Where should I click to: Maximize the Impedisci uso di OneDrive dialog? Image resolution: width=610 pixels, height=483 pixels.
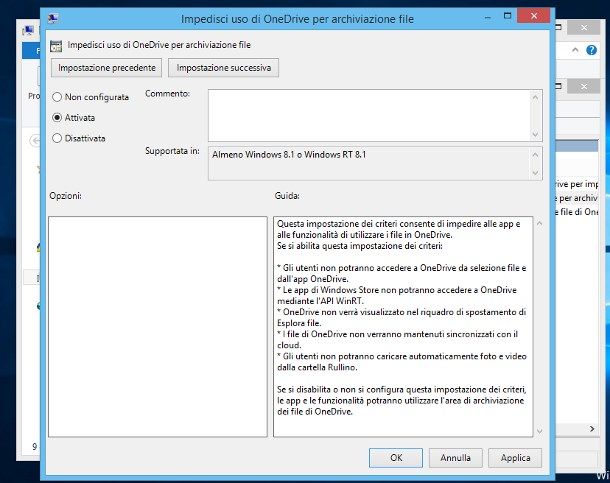507,16
